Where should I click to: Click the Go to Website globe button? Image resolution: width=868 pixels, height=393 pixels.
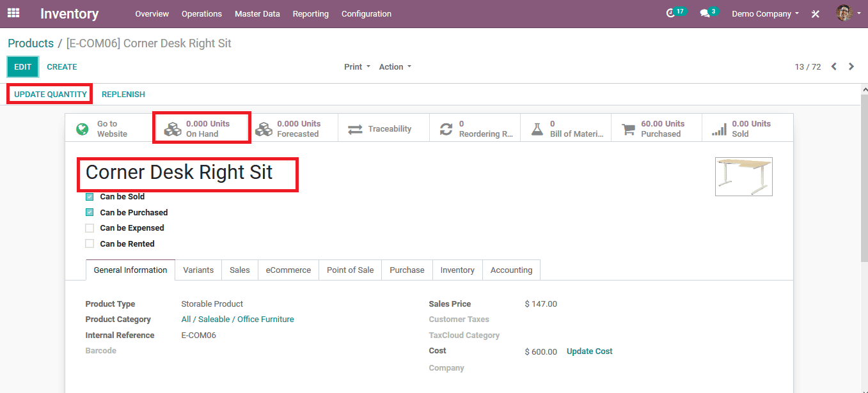(x=111, y=128)
